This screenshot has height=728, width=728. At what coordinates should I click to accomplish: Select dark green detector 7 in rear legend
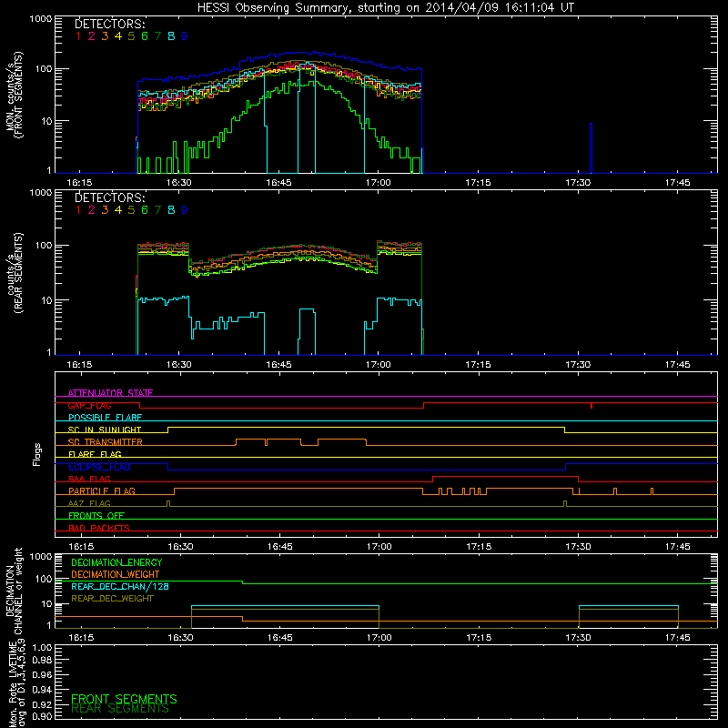[x=157, y=210]
